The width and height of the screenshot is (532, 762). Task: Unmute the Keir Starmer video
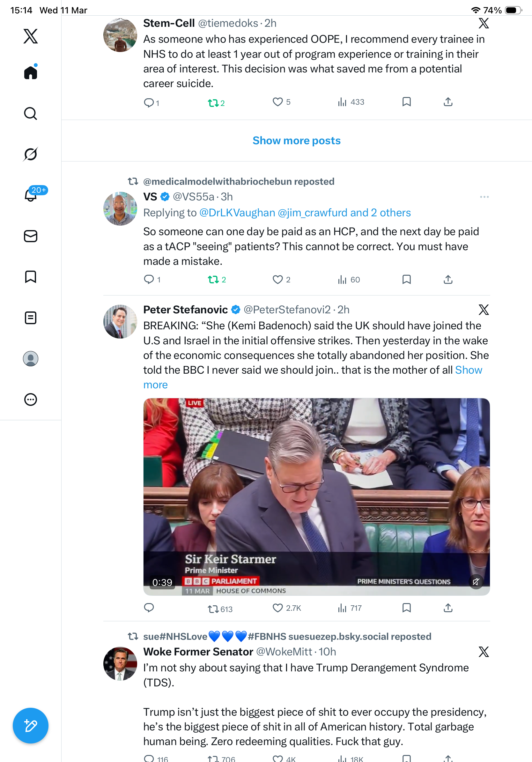(476, 581)
